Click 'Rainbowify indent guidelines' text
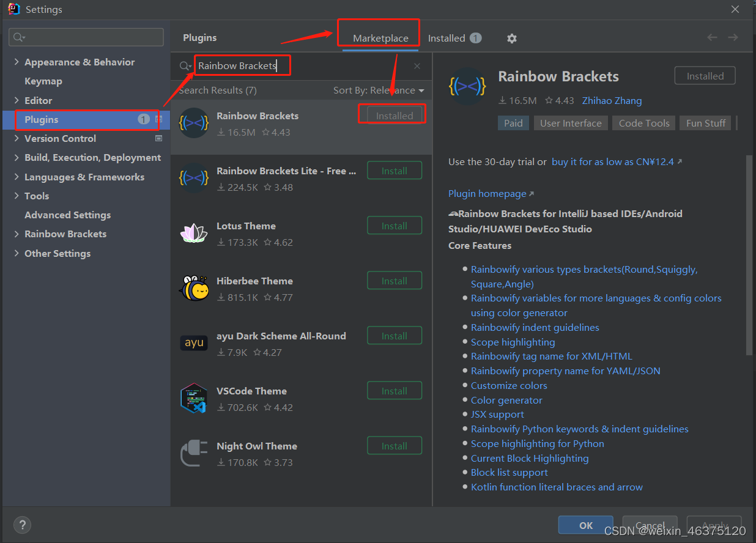This screenshot has width=756, height=543. coord(535,328)
